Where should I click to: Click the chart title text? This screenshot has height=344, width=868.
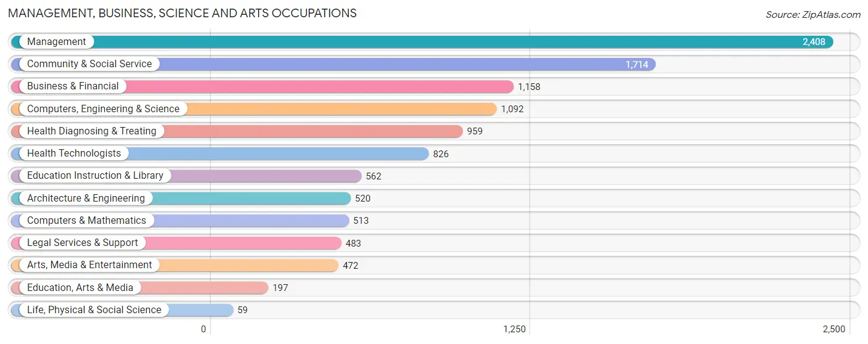click(182, 13)
